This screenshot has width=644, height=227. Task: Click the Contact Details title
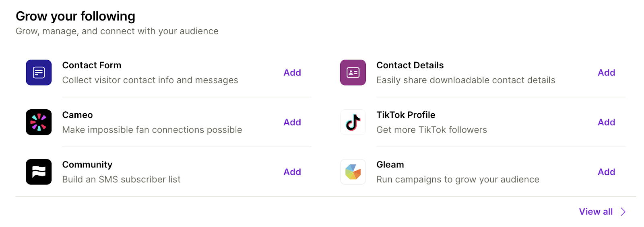(409, 65)
